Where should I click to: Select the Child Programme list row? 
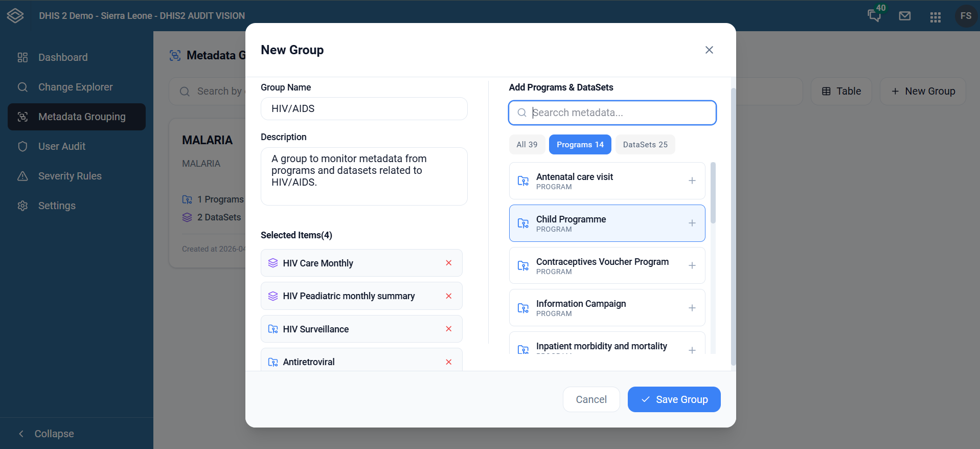[607, 223]
